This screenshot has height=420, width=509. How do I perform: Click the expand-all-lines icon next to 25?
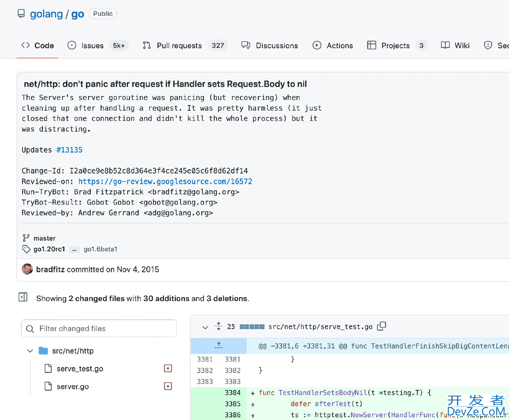(219, 326)
